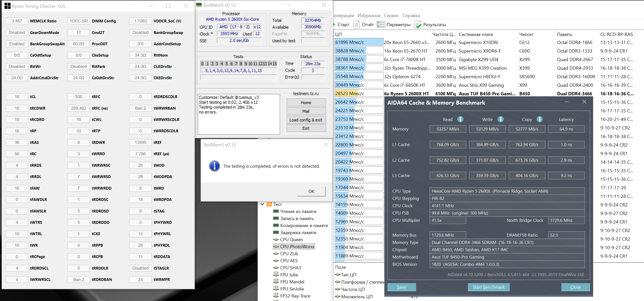Open Параметры checklist toolbar icon
The image size is (644, 301).
point(381,24)
